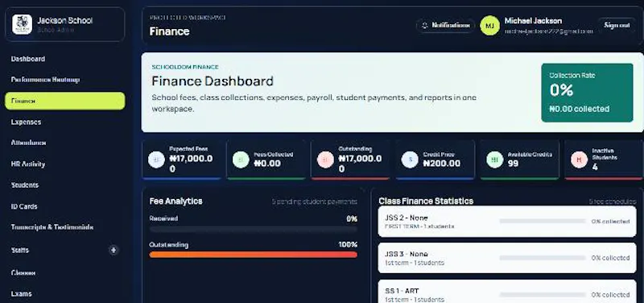Open Performance Heatmap in sidebar
The height and width of the screenshot is (303, 644).
65,80
